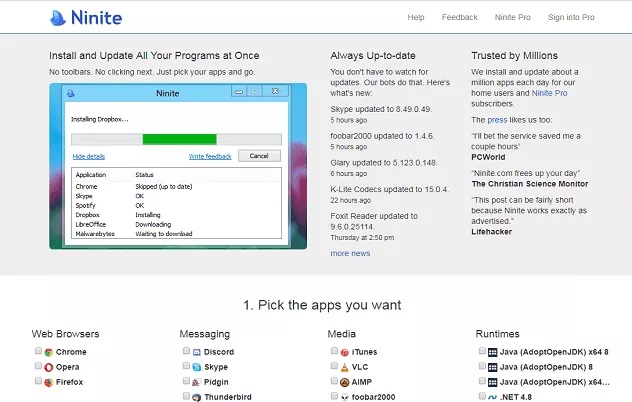Image resolution: width=632 pixels, height=402 pixels.
Task: Click the PCWorld attribution text
Action: tap(488, 157)
